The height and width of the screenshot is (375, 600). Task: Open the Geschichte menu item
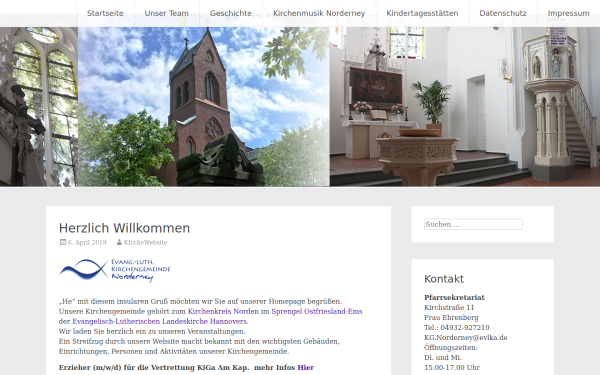point(231,13)
